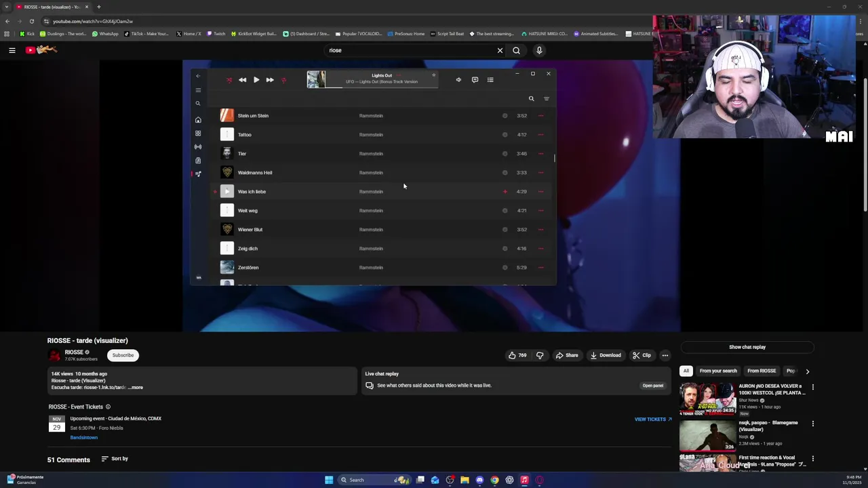Select the From your search chip
868x488 pixels.
(x=718, y=371)
